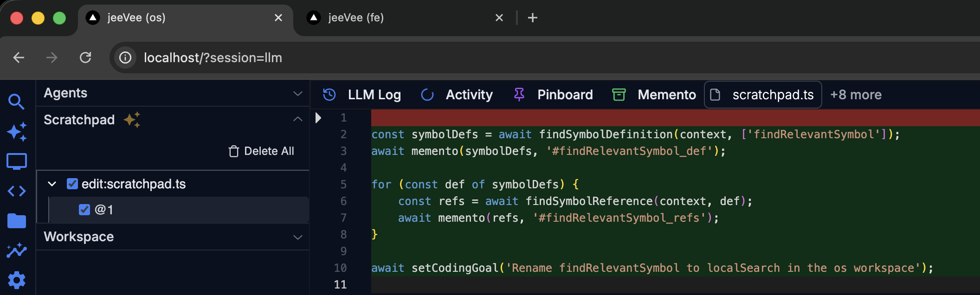Click 'findSymbolDefinition' in line 2
Image resolution: width=980 pixels, height=295 pixels.
[x=606, y=135]
